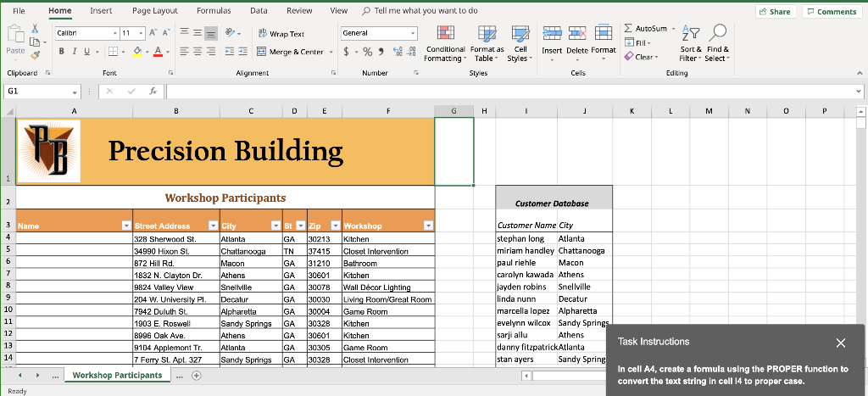Increase font size with larger A

click(x=153, y=33)
